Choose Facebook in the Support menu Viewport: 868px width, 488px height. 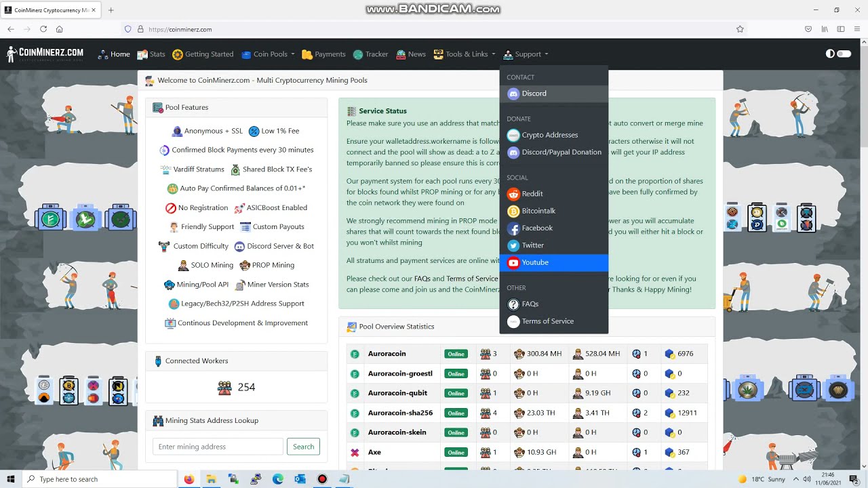[x=554, y=228]
